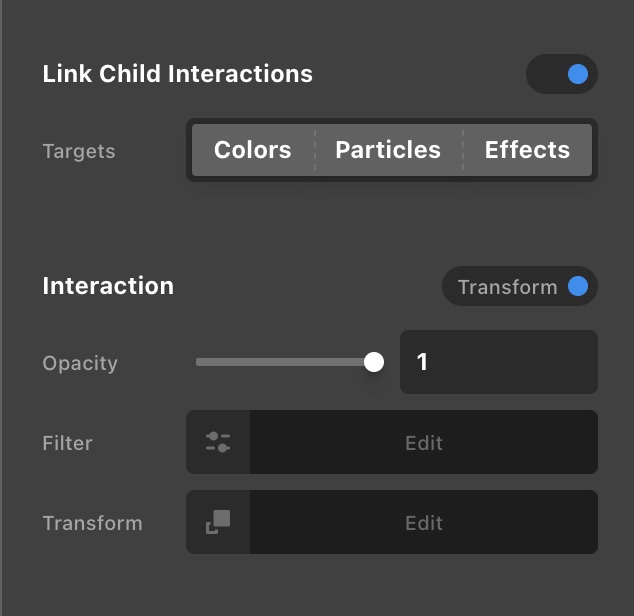This screenshot has height=616, width=634.
Task: Select the Effects target segment
Action: tap(527, 150)
